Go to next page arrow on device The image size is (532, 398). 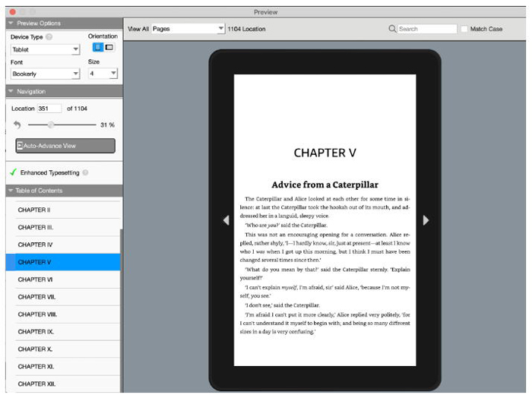click(426, 220)
